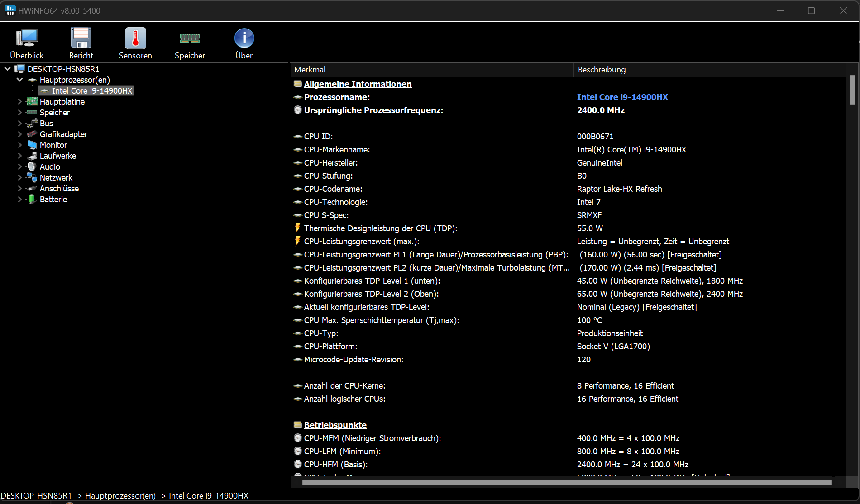Expand the Grafikadapter branch
860x504 pixels.
[x=19, y=134]
